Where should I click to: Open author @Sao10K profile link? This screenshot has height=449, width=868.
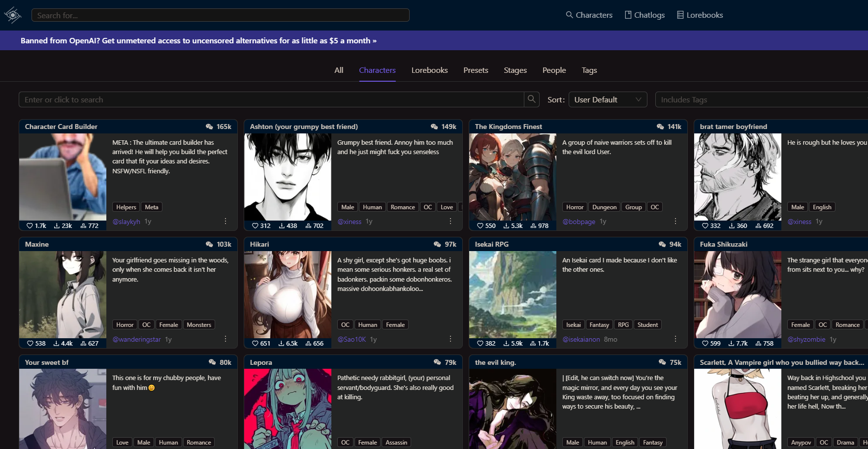[x=352, y=340]
